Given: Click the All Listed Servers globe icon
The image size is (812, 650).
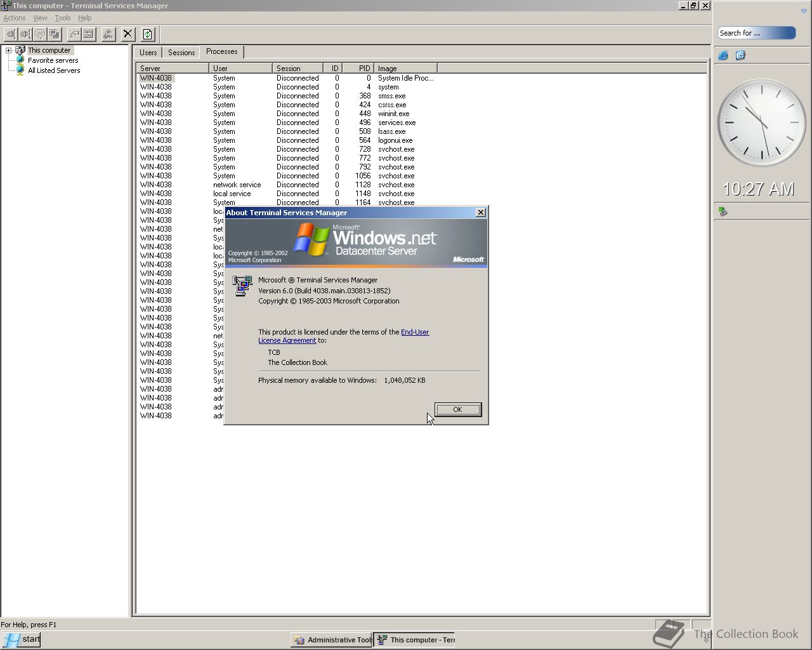Looking at the screenshot, I should [20, 70].
